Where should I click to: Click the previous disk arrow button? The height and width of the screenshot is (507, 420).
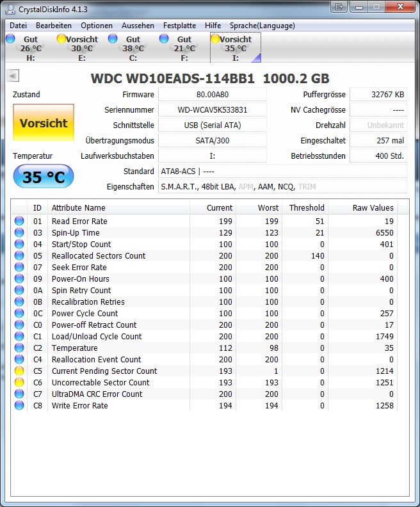tap(13, 76)
